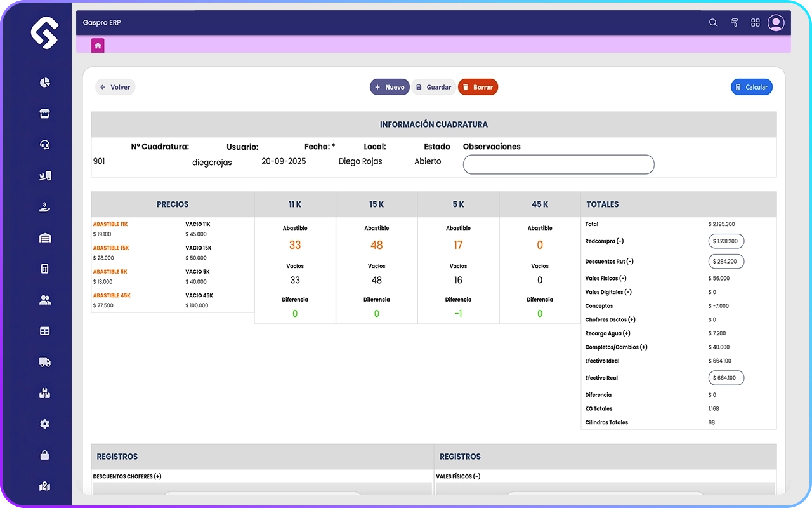Click the padlock icon in the sidebar
Image resolution: width=812 pixels, height=508 pixels.
tap(44, 455)
